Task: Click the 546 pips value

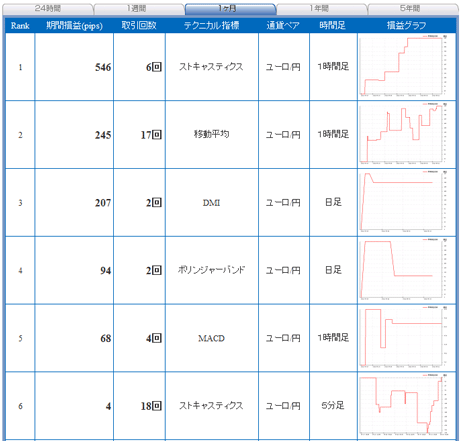Action: point(103,67)
